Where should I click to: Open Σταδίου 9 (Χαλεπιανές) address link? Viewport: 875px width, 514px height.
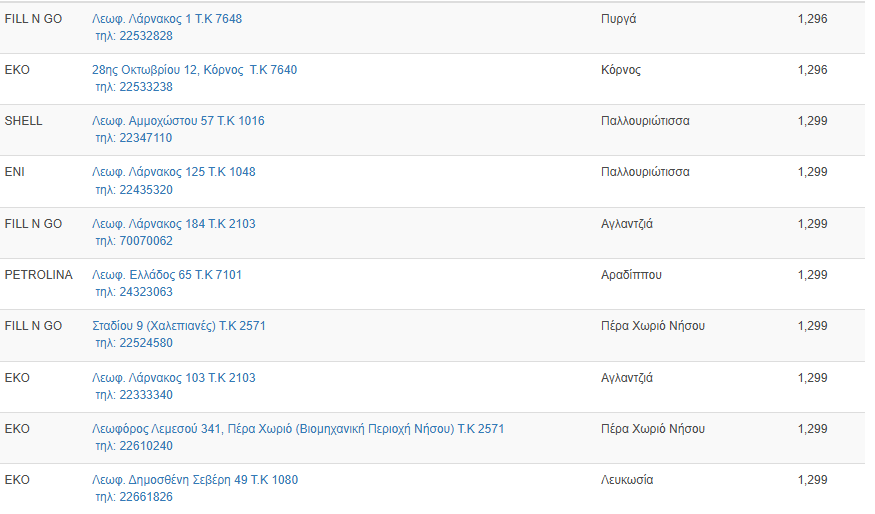pos(179,326)
